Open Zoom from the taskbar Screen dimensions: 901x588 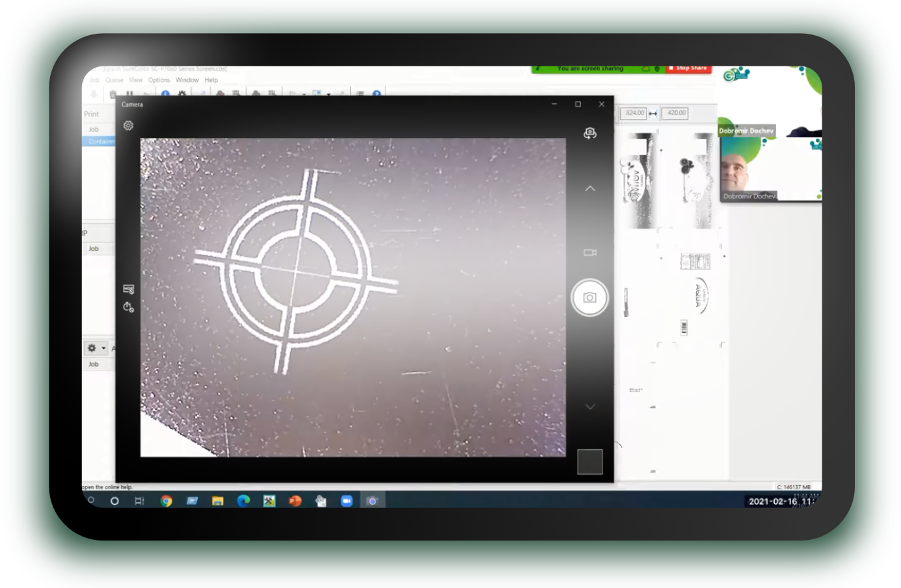tap(347, 501)
